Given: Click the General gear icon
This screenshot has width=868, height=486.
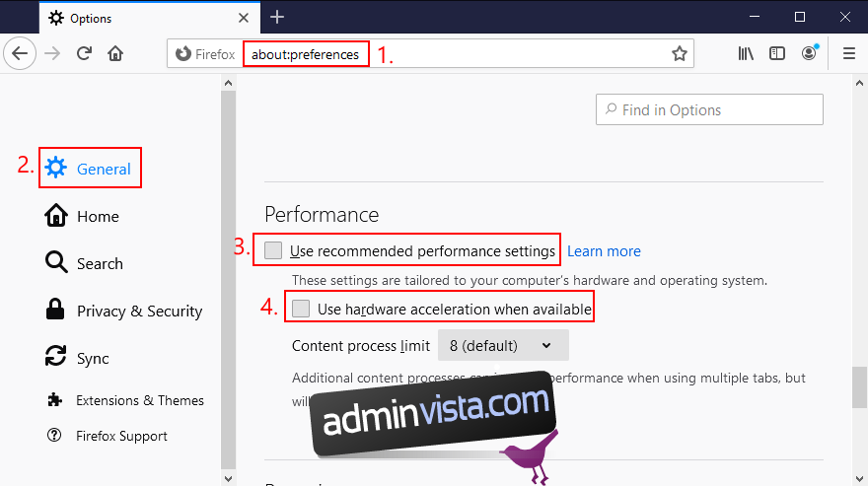Looking at the screenshot, I should click(56, 168).
